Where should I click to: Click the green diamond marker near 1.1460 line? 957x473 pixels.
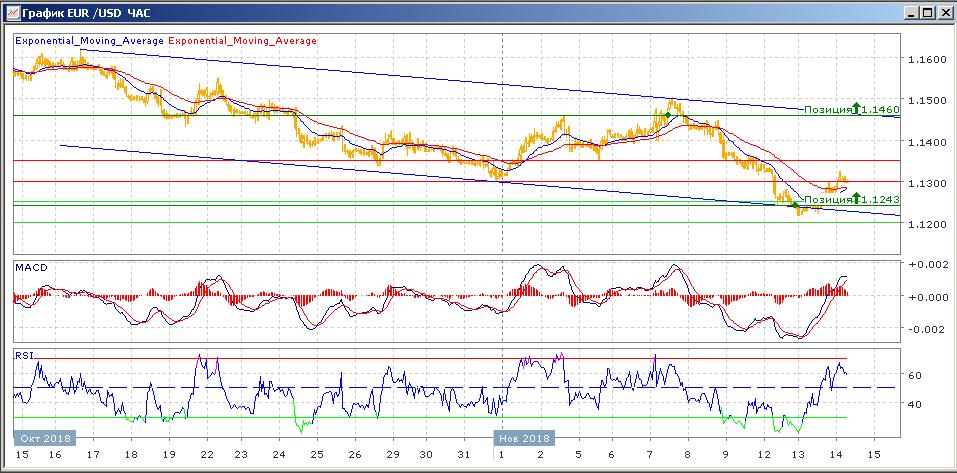coord(667,115)
